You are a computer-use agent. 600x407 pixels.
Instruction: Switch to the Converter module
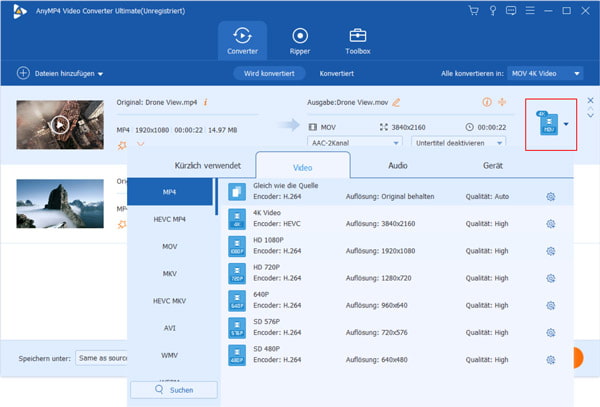click(x=242, y=41)
